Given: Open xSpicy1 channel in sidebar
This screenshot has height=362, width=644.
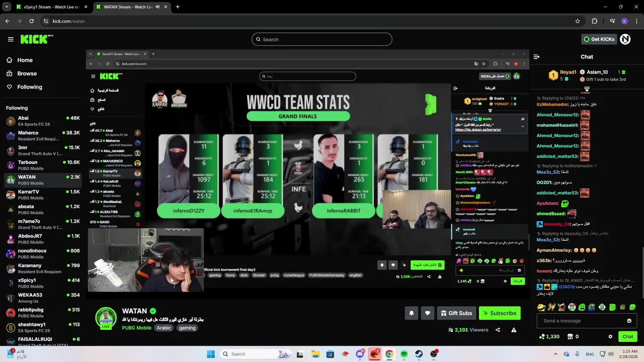Looking at the screenshot, I should click(42, 283).
